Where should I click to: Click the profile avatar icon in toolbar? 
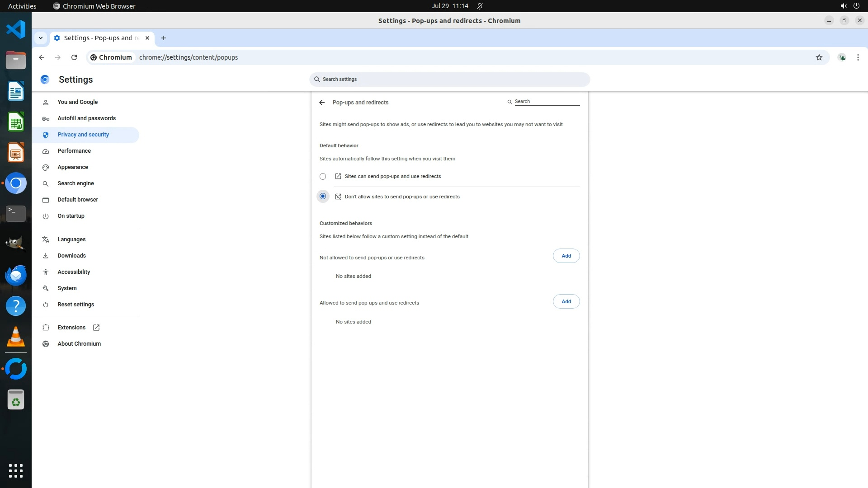842,57
